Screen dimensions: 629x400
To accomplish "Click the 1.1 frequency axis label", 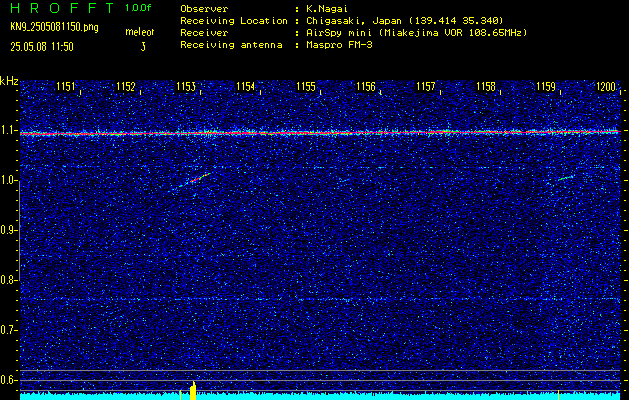I will point(7,130).
